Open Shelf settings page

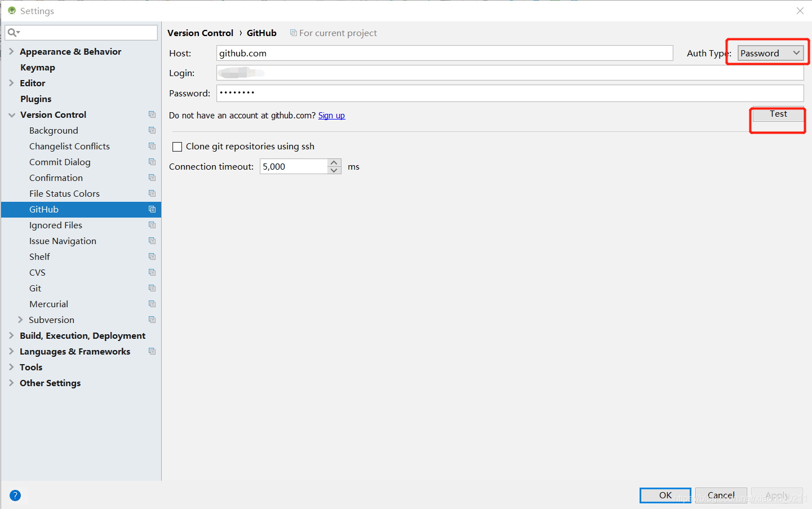point(39,256)
